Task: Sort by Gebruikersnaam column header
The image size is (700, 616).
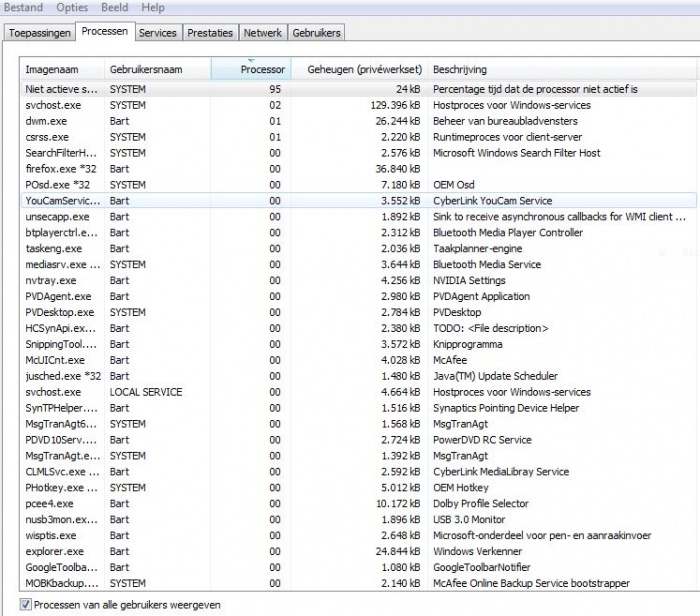Action: coord(157,70)
